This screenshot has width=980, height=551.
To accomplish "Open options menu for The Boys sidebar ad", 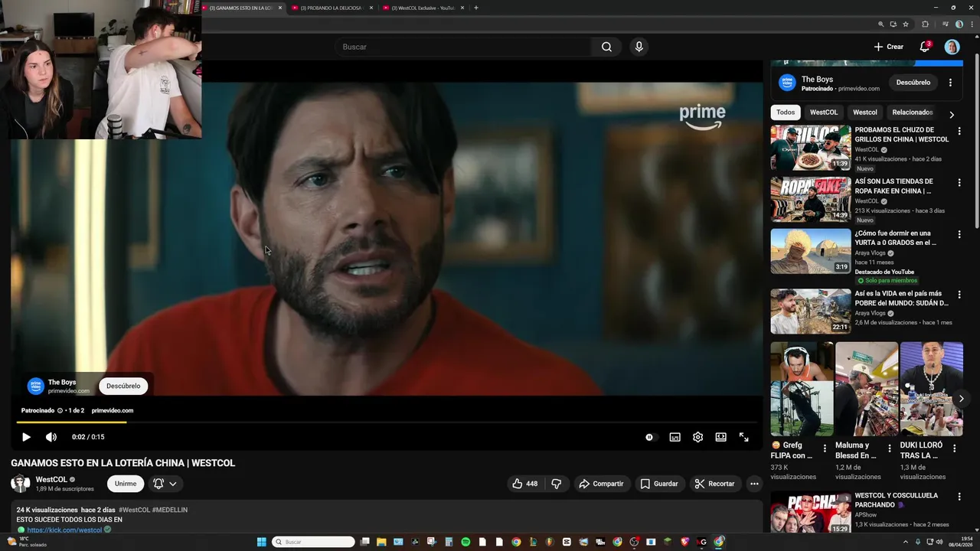I will click(950, 83).
